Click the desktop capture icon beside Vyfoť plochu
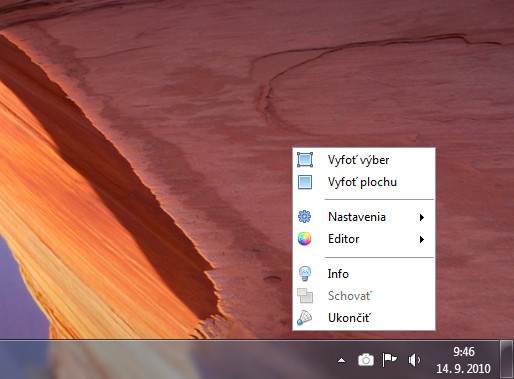The image size is (514, 379). [305, 182]
